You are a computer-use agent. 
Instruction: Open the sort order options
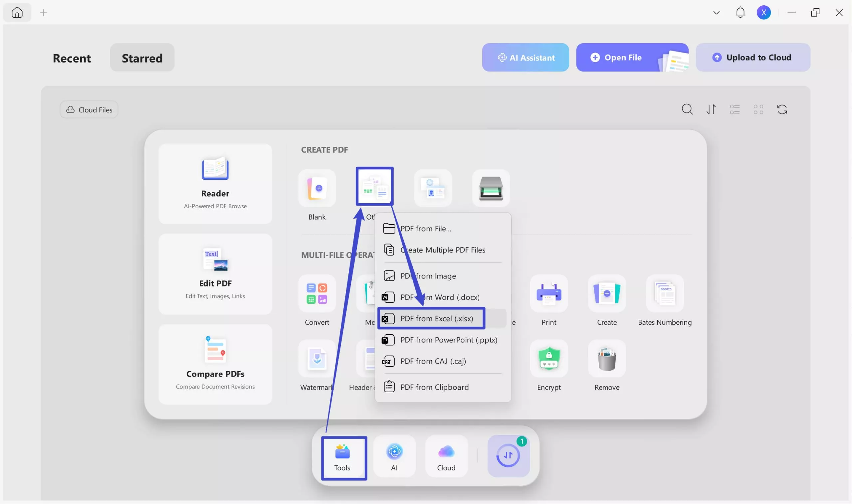pos(711,109)
